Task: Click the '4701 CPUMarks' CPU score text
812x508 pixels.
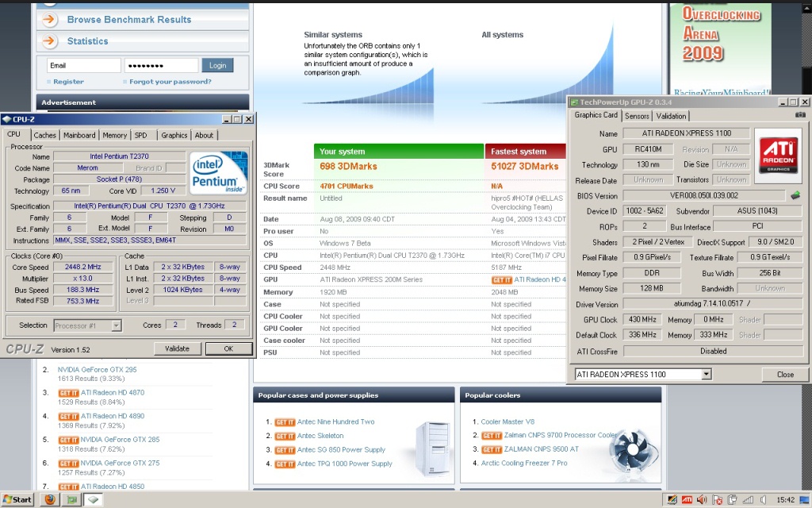Action: (346, 186)
